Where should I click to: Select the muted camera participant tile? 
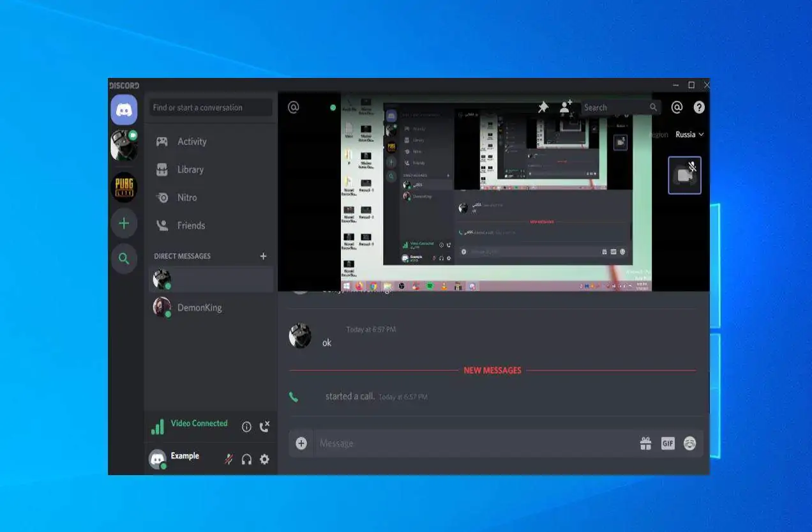pyautogui.click(x=684, y=175)
